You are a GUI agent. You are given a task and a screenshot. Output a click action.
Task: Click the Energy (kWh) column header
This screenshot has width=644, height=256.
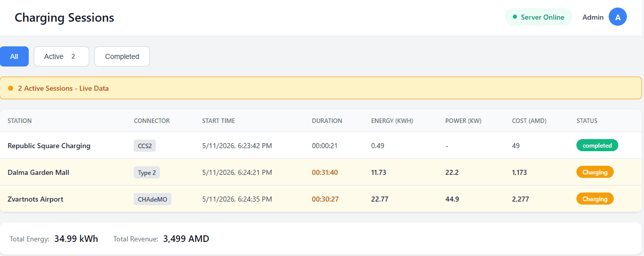point(392,121)
